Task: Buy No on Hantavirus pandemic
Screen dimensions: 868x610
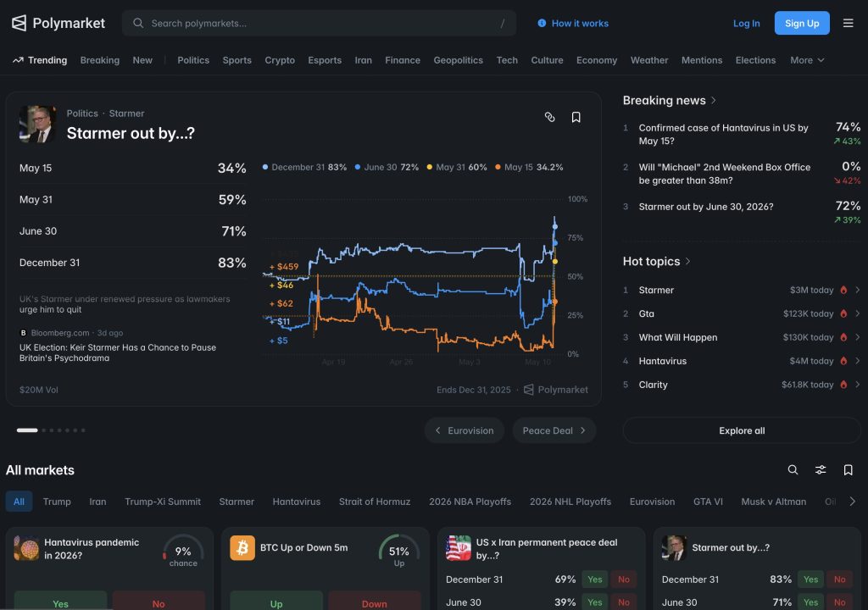Action: tap(159, 602)
